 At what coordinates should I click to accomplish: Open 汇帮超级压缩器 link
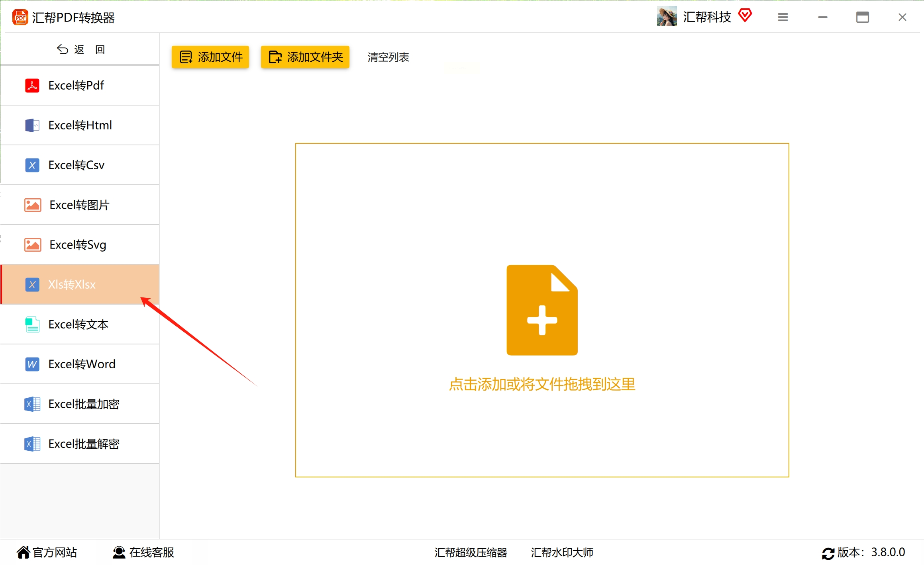[471, 552]
